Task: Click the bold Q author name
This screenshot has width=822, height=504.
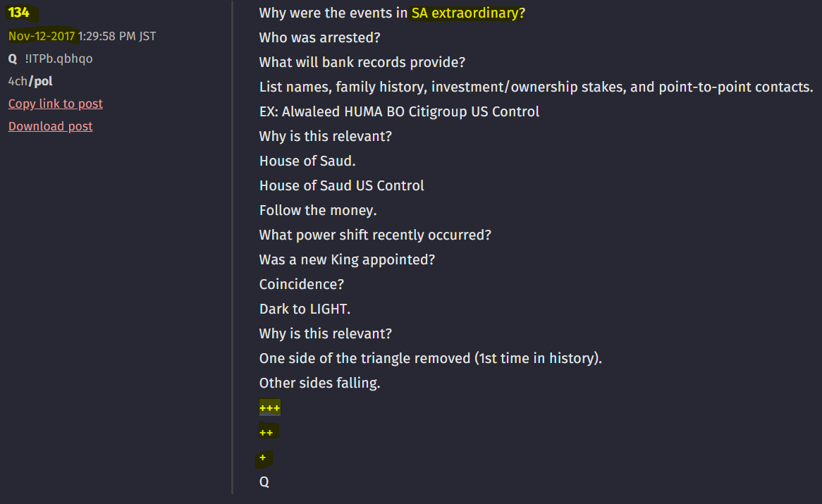Action: click(x=13, y=59)
